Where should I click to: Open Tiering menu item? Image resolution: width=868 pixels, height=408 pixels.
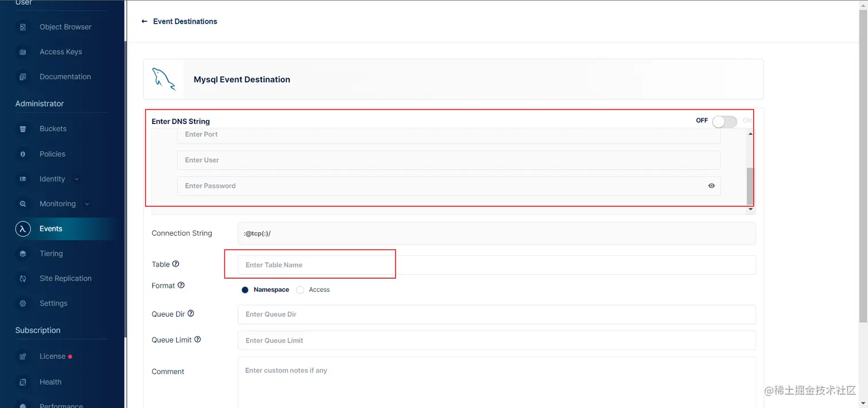click(51, 253)
